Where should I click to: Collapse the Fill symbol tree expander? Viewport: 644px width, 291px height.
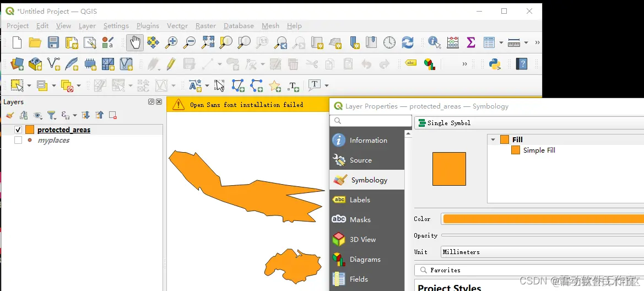pos(493,140)
